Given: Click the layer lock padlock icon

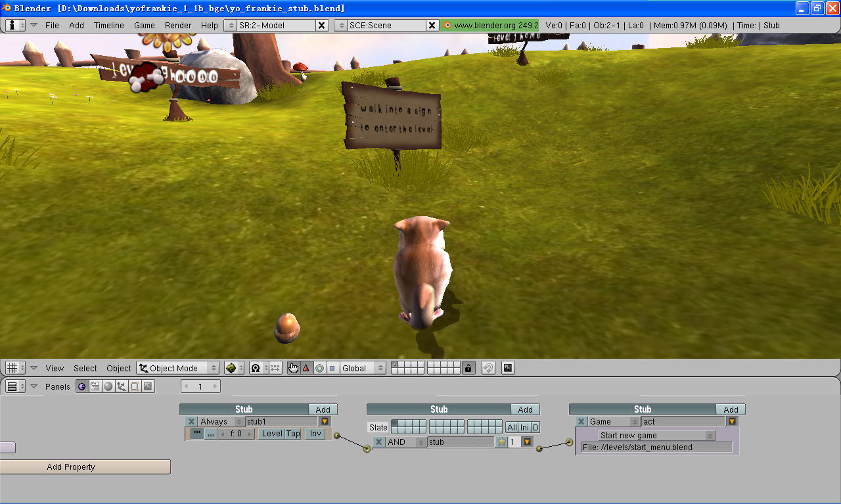Looking at the screenshot, I should [468, 368].
